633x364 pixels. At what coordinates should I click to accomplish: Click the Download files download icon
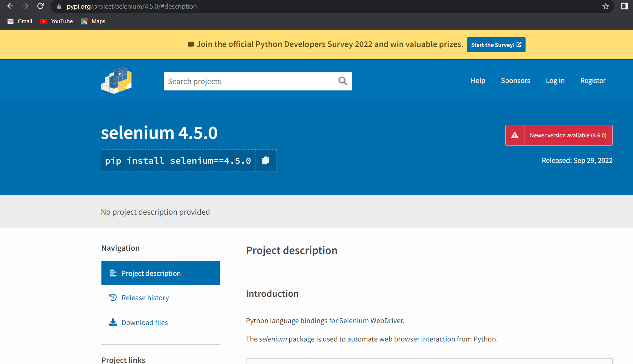pos(112,322)
